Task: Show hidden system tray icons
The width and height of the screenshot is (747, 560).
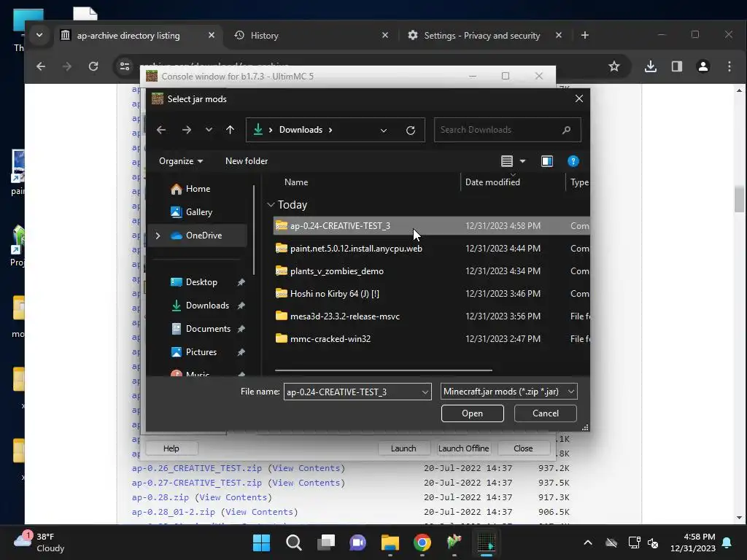Action: pyautogui.click(x=588, y=542)
